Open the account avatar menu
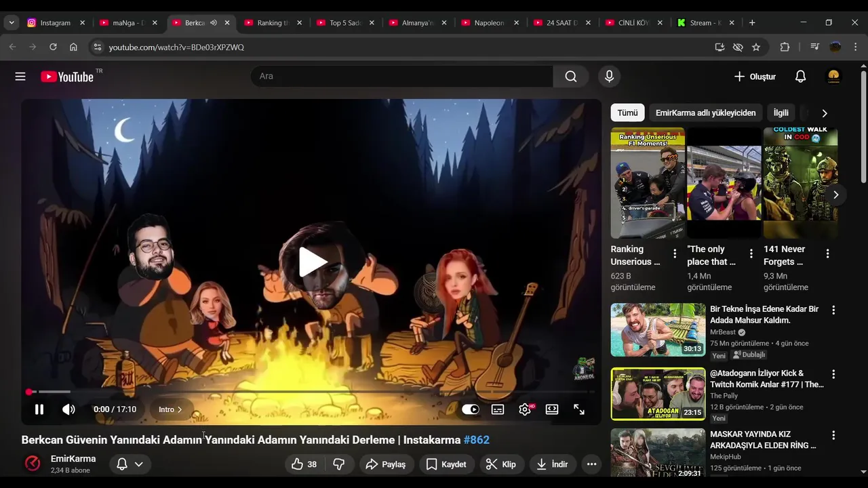 pos(834,77)
